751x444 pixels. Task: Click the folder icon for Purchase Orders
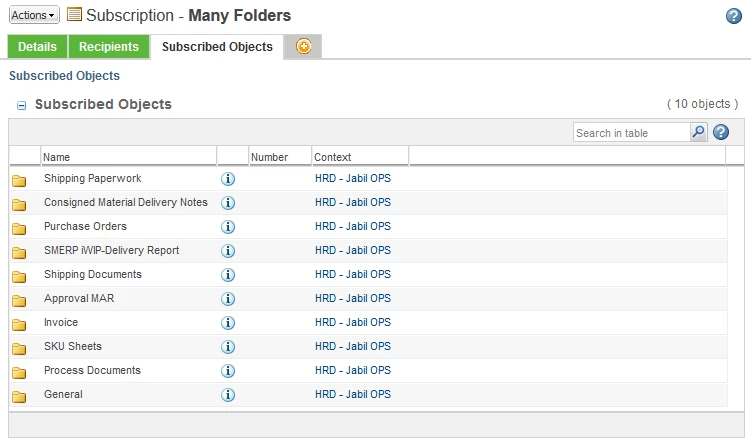coord(19,228)
